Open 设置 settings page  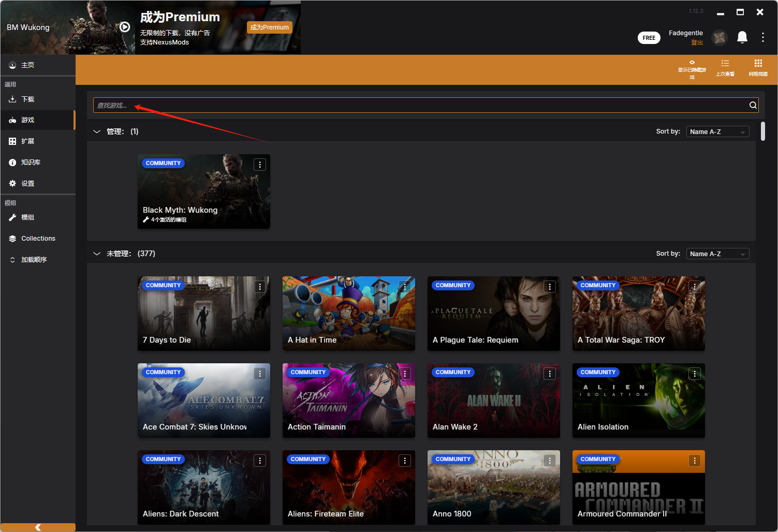(x=38, y=184)
